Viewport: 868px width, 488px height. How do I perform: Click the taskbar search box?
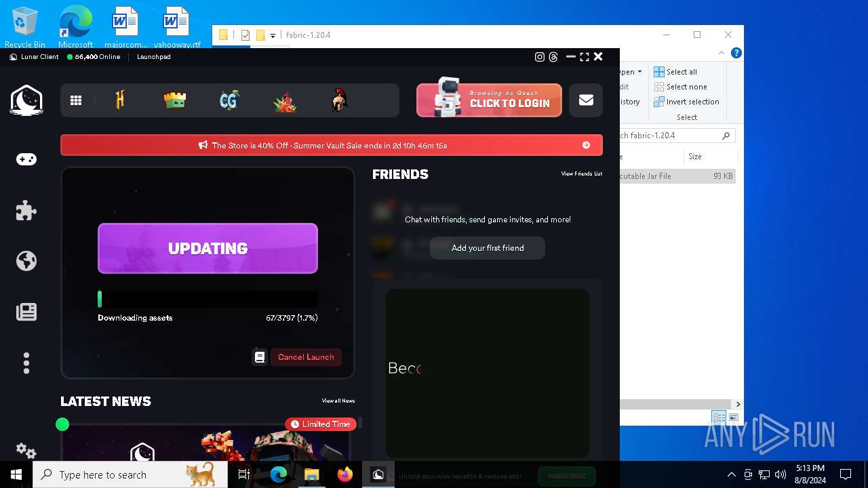pyautogui.click(x=130, y=474)
